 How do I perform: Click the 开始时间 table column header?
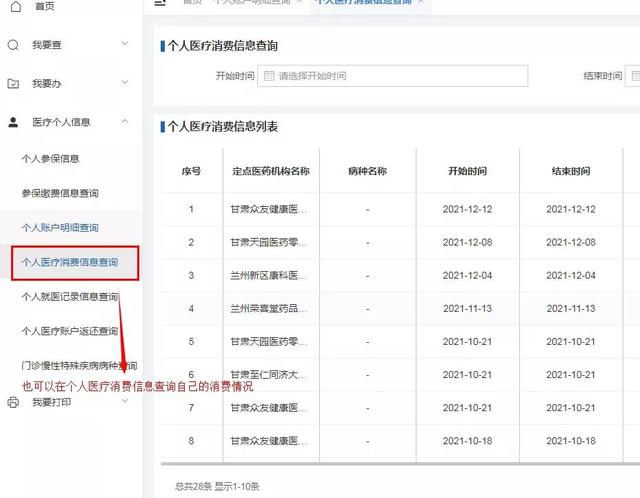point(467,171)
